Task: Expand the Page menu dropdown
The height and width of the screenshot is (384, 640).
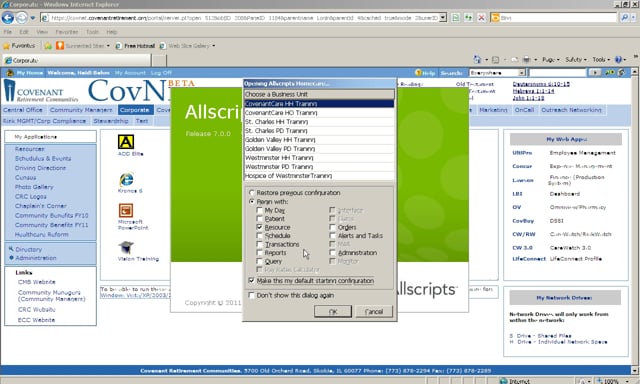Action: click(551, 60)
